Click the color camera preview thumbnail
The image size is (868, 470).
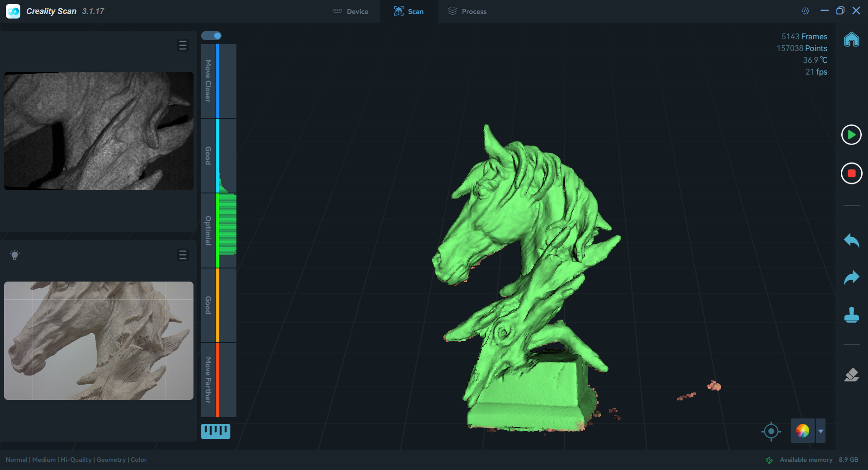point(99,341)
